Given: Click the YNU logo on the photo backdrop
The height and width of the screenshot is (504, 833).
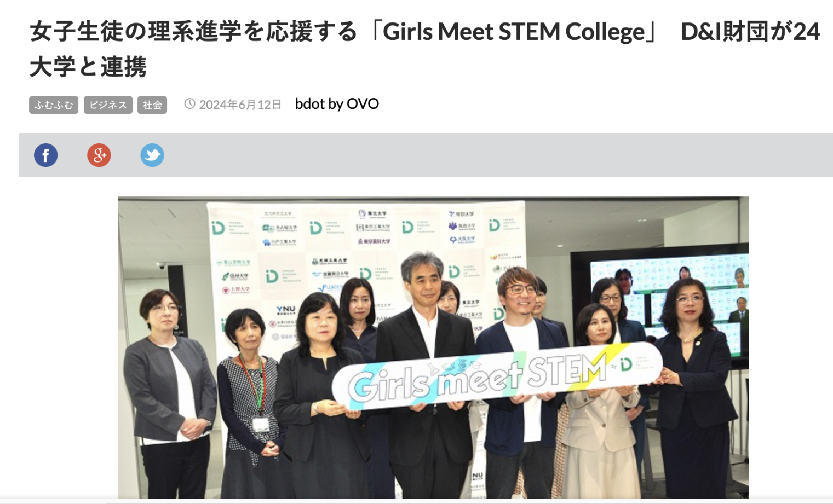Looking at the screenshot, I should coord(286,310).
